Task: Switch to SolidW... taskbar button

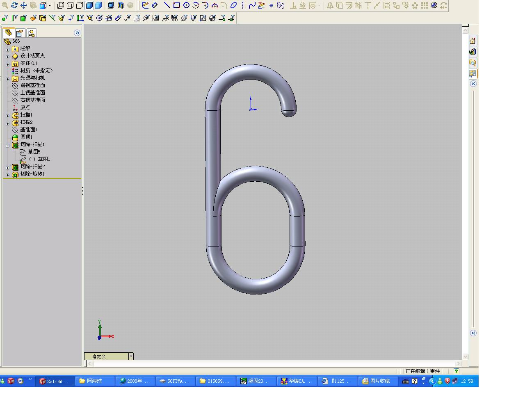Action: click(55, 381)
